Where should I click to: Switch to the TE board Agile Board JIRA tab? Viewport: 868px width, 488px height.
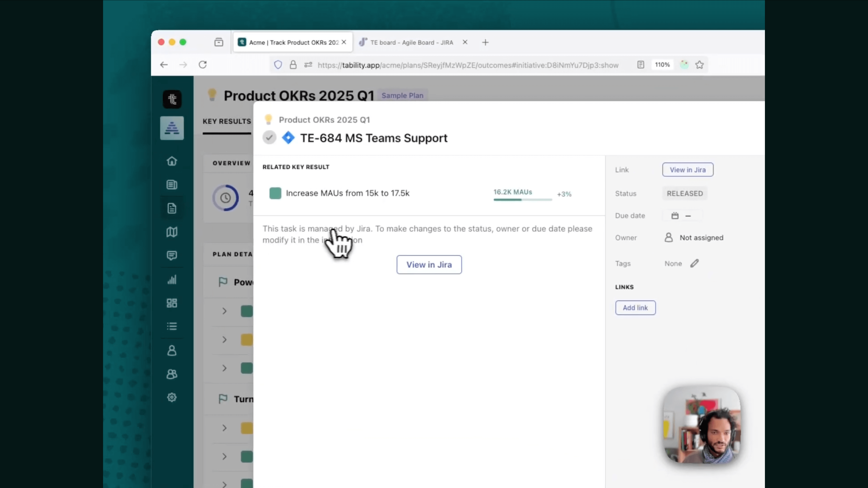(411, 42)
